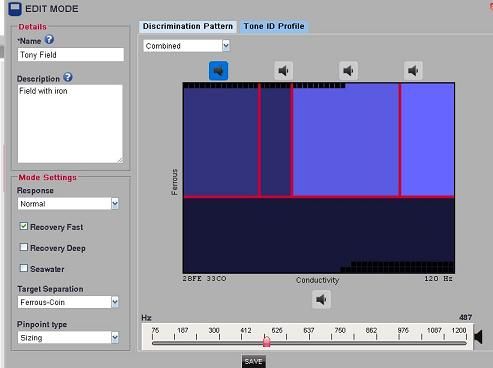This screenshot has width=493, height=368.
Task: Play the second tone region speaker icon
Action: pos(283,71)
